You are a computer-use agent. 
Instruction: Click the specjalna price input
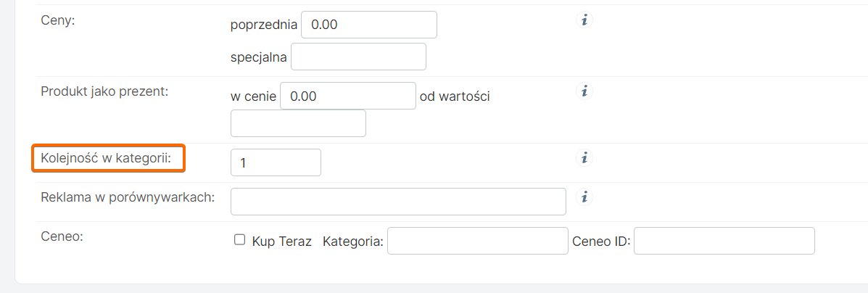(x=358, y=57)
